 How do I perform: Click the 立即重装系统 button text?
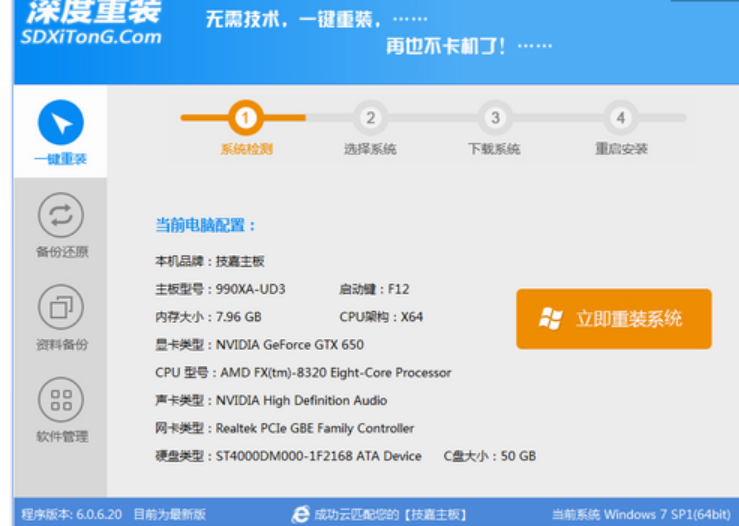click(629, 319)
